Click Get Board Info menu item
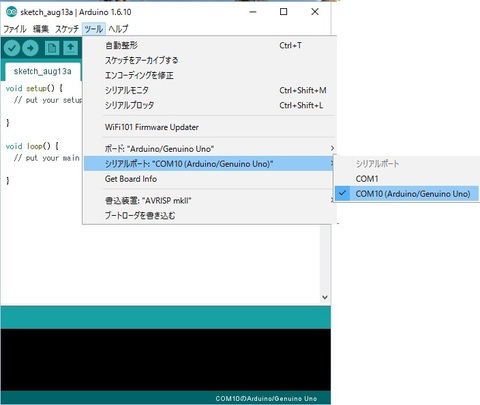This screenshot has height=405, width=480. (x=209, y=179)
